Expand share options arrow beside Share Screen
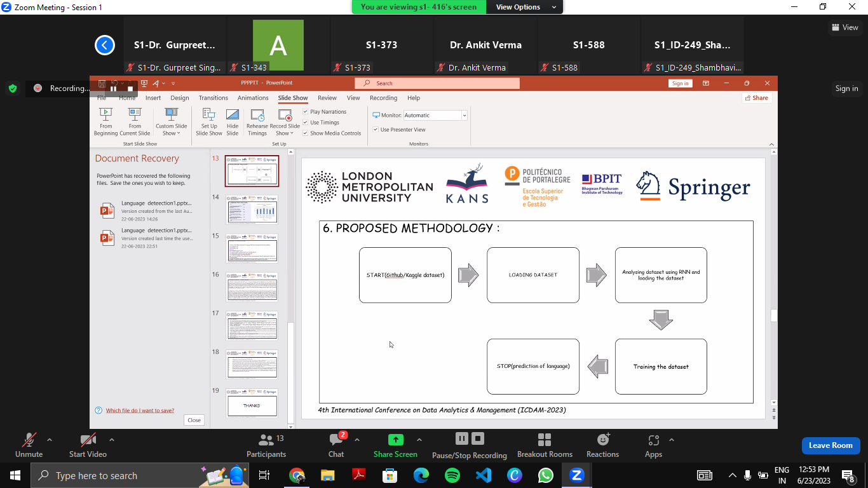868x488 pixels. pyautogui.click(x=419, y=440)
